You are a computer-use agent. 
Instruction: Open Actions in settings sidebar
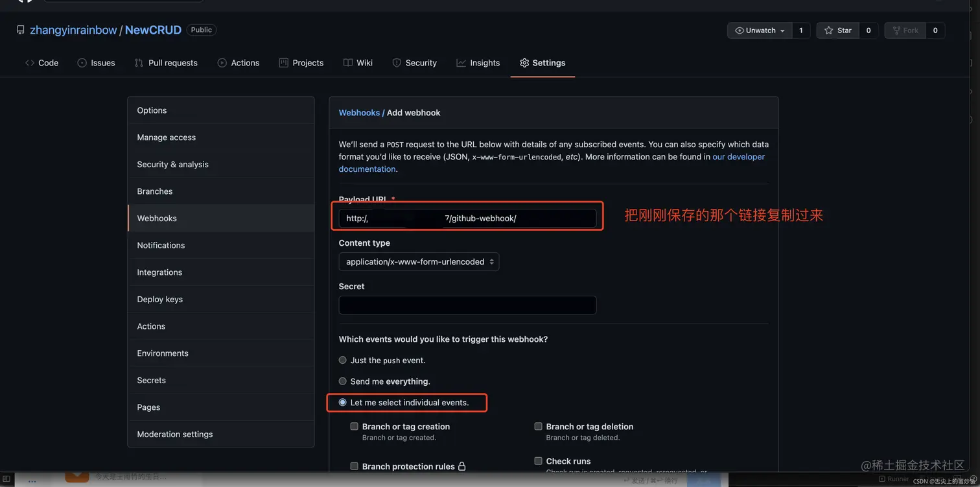(x=221, y=327)
